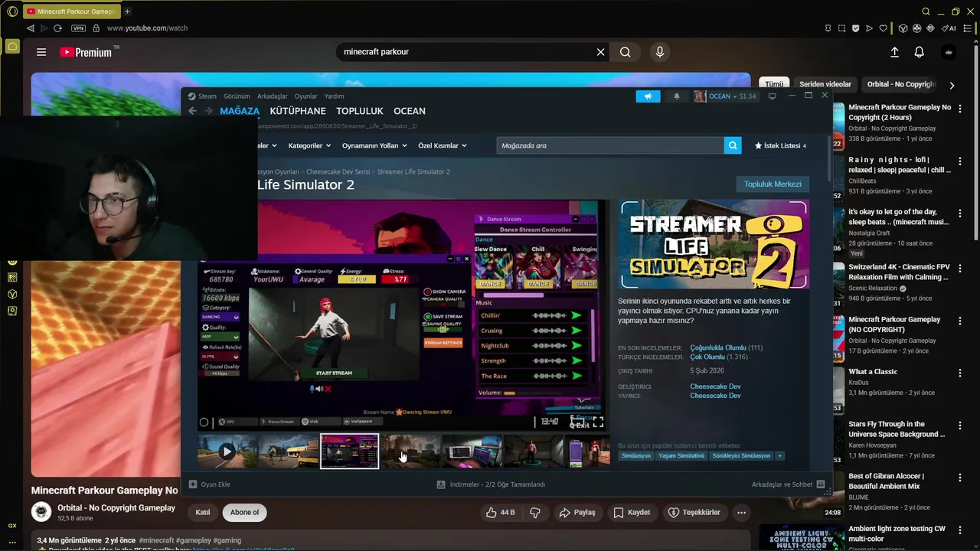Focus the Mağazada ara search field
980x551 pixels.
(x=610, y=145)
